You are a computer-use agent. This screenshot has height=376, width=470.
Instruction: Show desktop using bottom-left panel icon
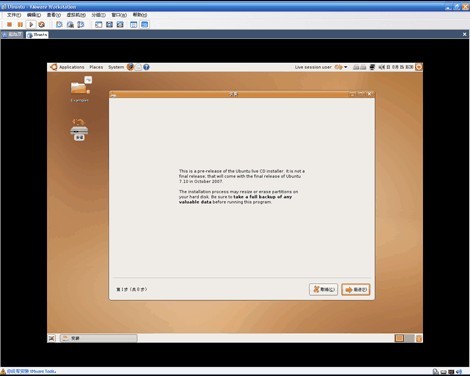click(52, 338)
